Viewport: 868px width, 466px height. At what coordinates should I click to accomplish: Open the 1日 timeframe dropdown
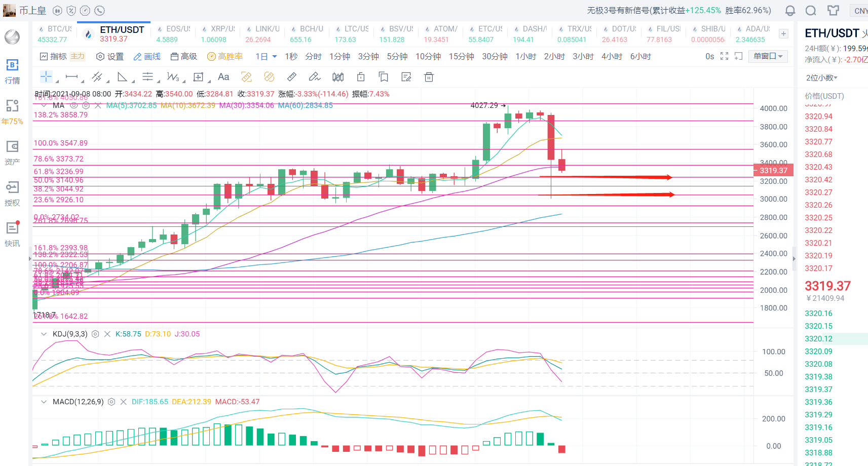pos(266,56)
